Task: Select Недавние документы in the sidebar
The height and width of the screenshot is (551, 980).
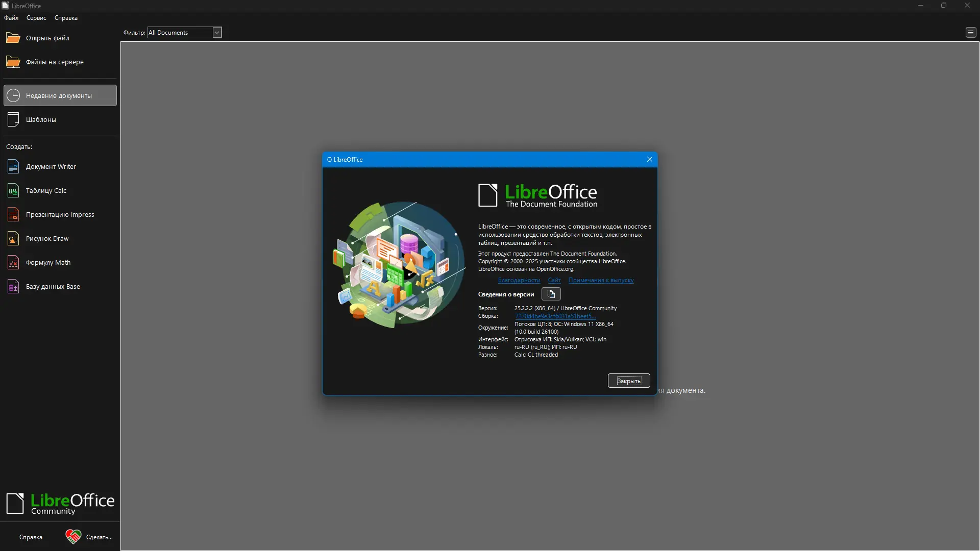Action: click(x=60, y=96)
